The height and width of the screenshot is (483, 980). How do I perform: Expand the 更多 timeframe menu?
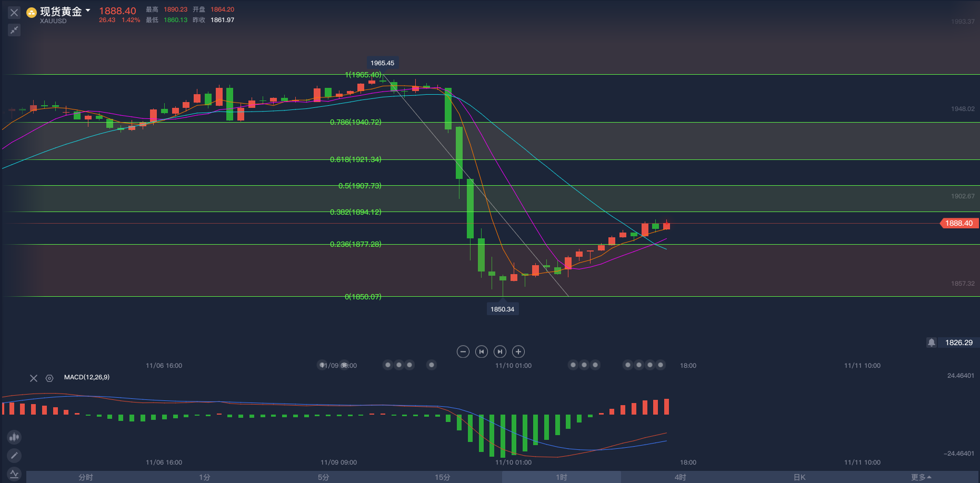click(x=921, y=477)
